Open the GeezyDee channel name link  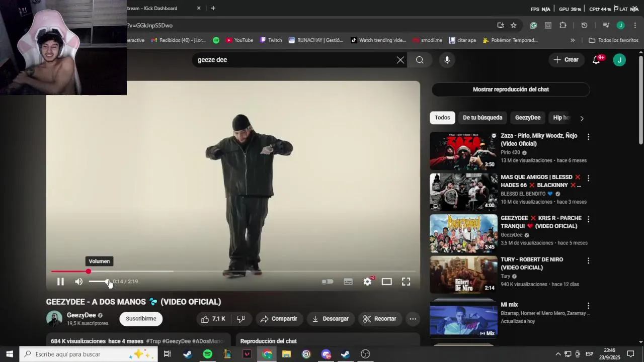(x=81, y=315)
